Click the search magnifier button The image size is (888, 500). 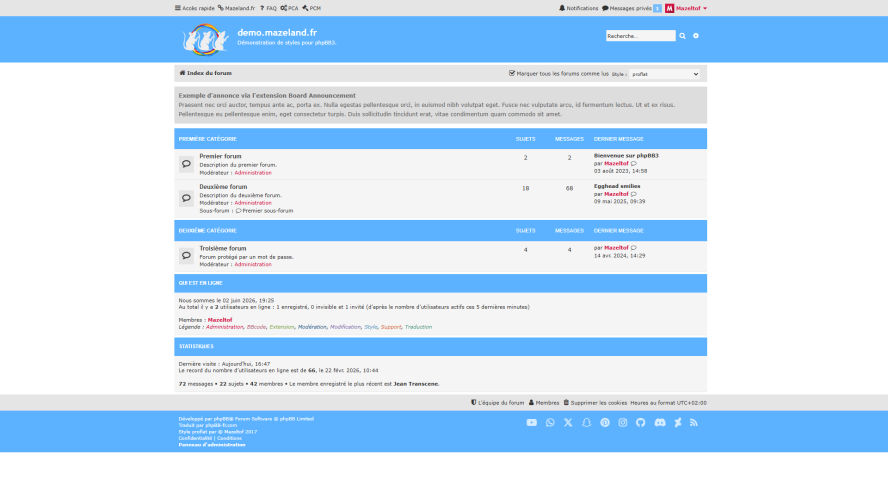coord(682,36)
